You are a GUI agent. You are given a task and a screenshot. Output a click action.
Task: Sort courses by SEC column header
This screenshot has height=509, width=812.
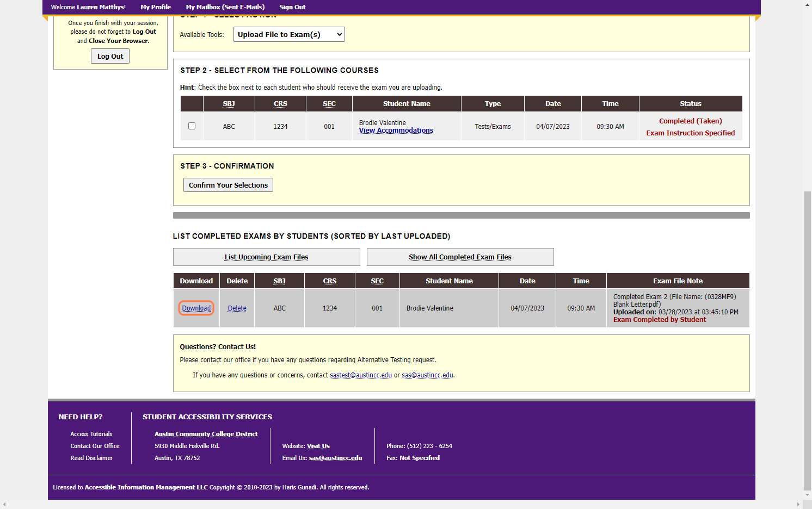click(329, 104)
